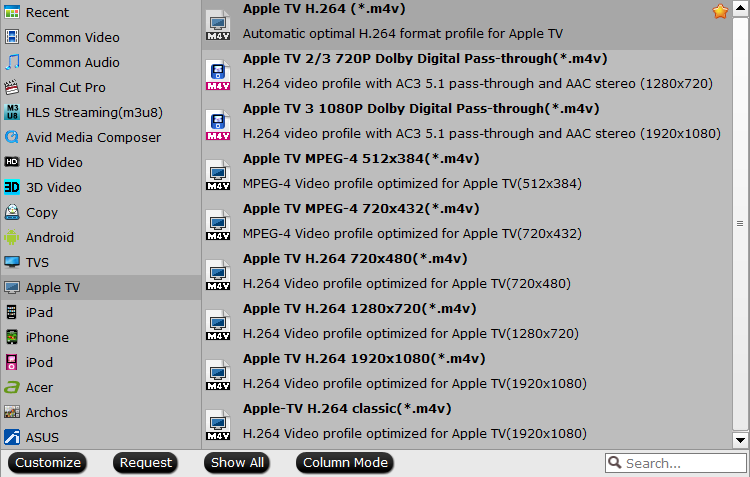Viewport: 750px width, 477px height.
Task: Click the Common Audio music note icon
Action: pyautogui.click(x=12, y=62)
